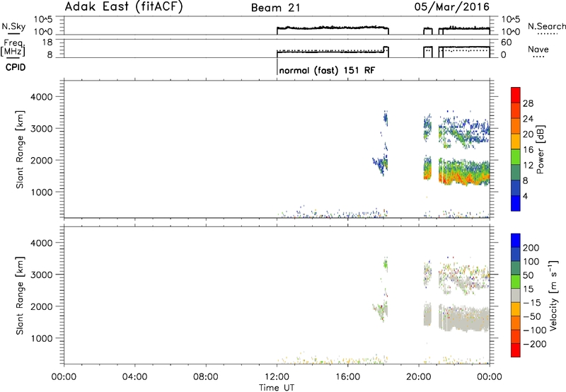Click the 'Slant Range [km]' label of power panel
This screenshot has height=392, width=566.
(x=20, y=149)
